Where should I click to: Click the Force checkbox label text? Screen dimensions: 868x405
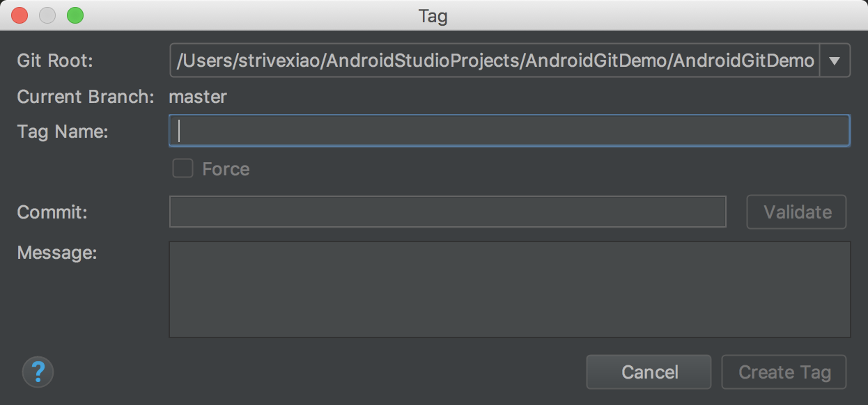pyautogui.click(x=226, y=169)
